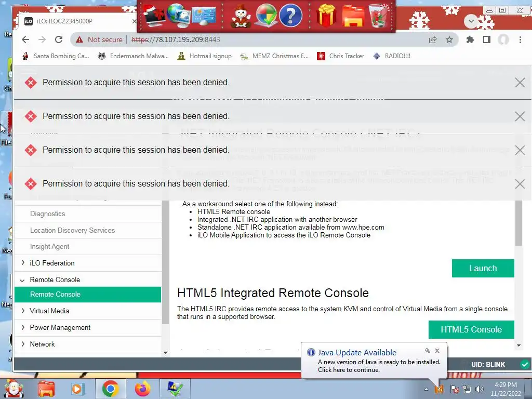
Task: Click the share page icon in address bar
Action: (433, 39)
